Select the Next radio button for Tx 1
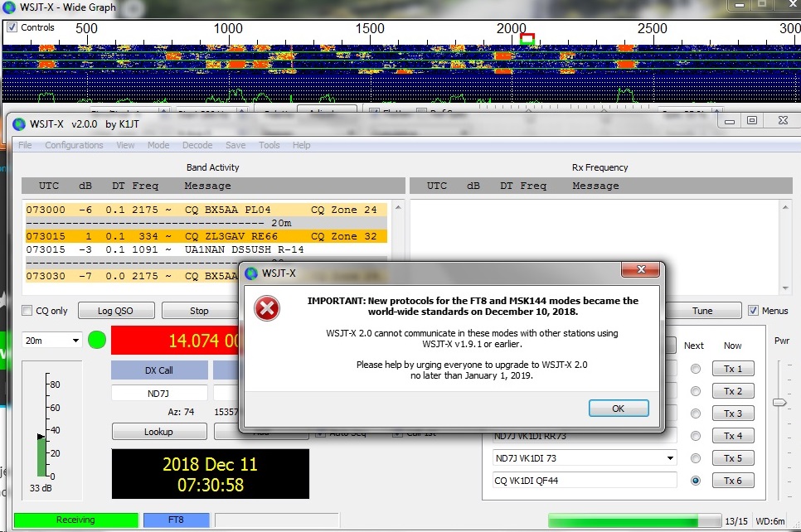801x532 pixels. pos(695,369)
